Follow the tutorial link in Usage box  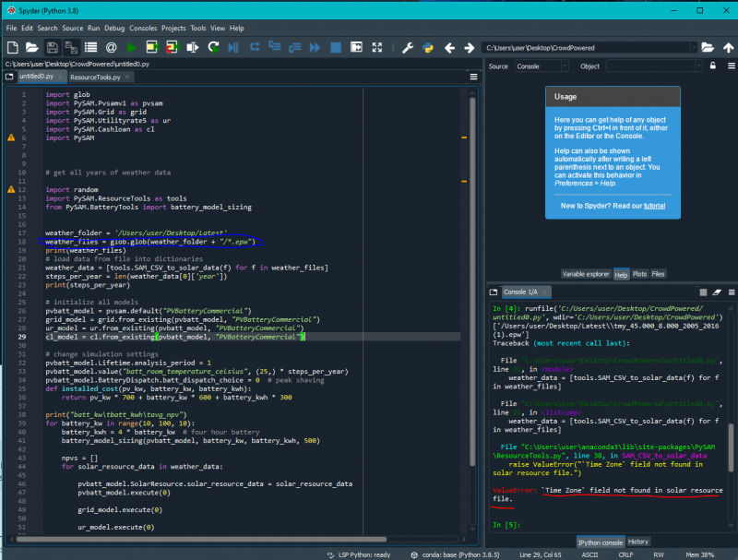click(654, 205)
